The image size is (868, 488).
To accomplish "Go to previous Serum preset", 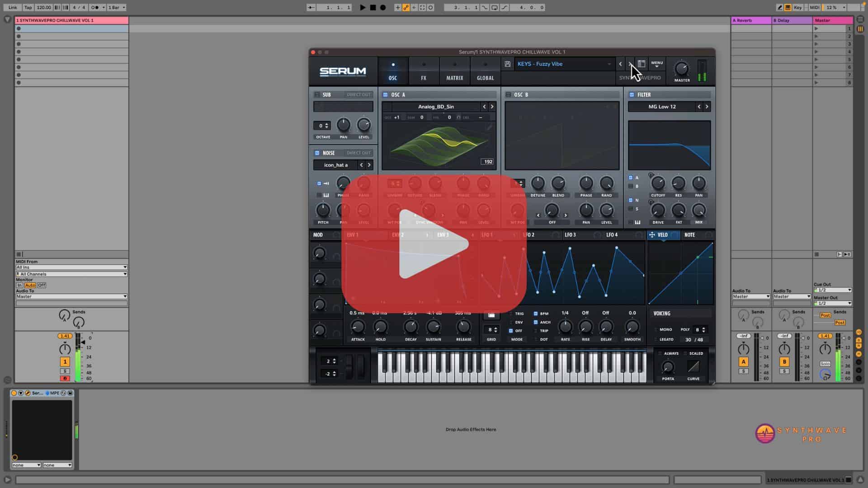I will click(x=620, y=64).
